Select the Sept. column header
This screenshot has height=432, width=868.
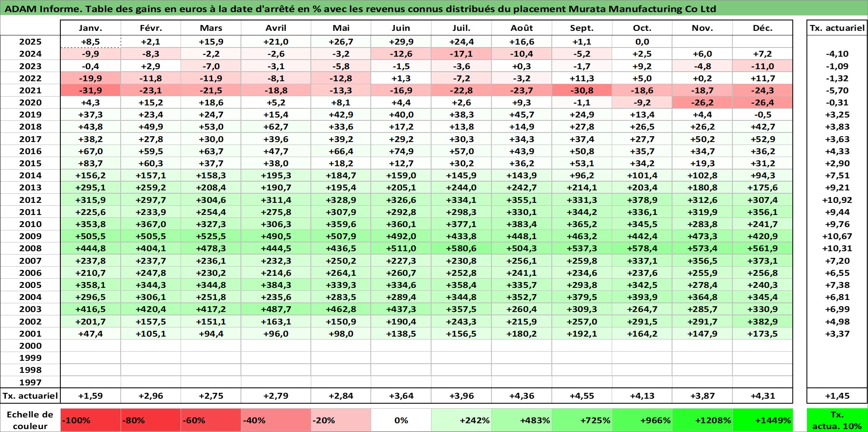pos(582,28)
